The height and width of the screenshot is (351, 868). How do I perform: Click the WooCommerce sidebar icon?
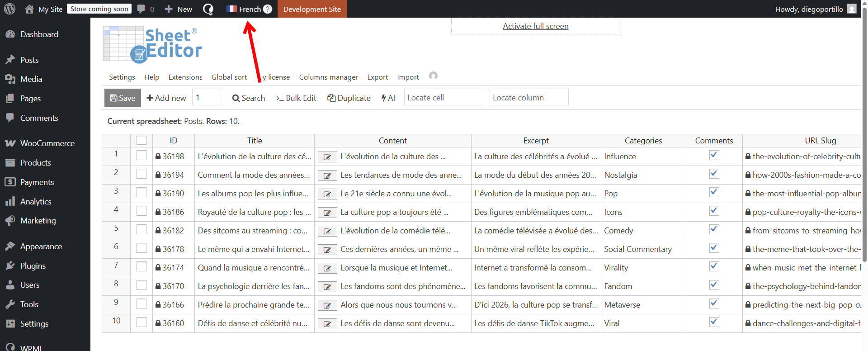pyautogui.click(x=10, y=143)
